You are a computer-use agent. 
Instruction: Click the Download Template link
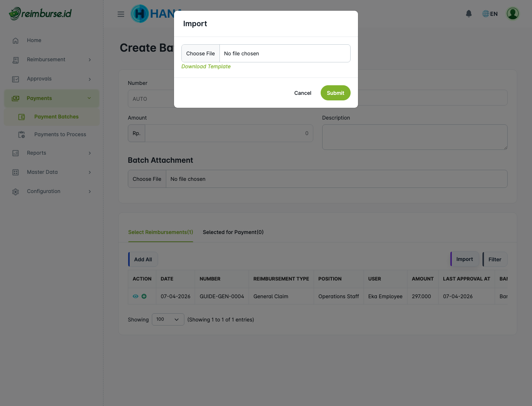click(206, 66)
